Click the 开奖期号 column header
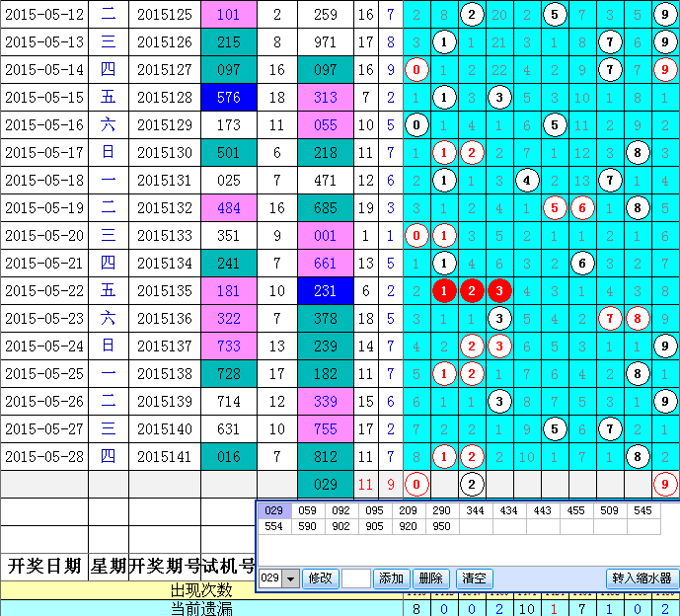 point(165,566)
